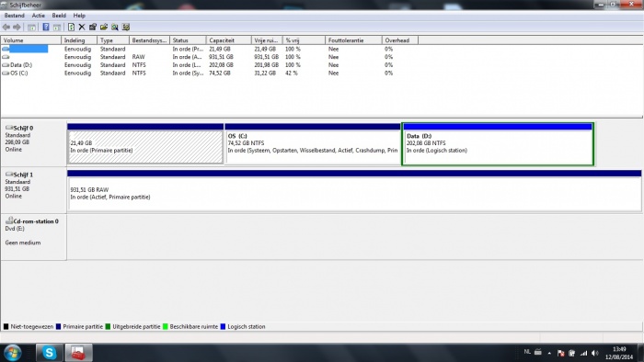Click the toolbar Forward arrow
Image resolution: width=644 pixels, height=362 pixels.
pos(17,27)
